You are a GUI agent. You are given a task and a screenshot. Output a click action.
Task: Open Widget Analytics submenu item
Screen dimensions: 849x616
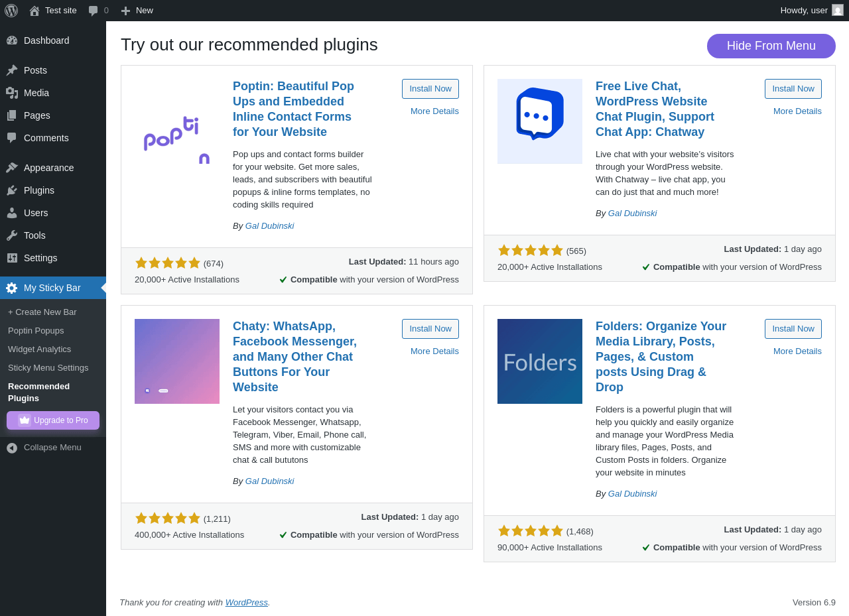coord(39,349)
